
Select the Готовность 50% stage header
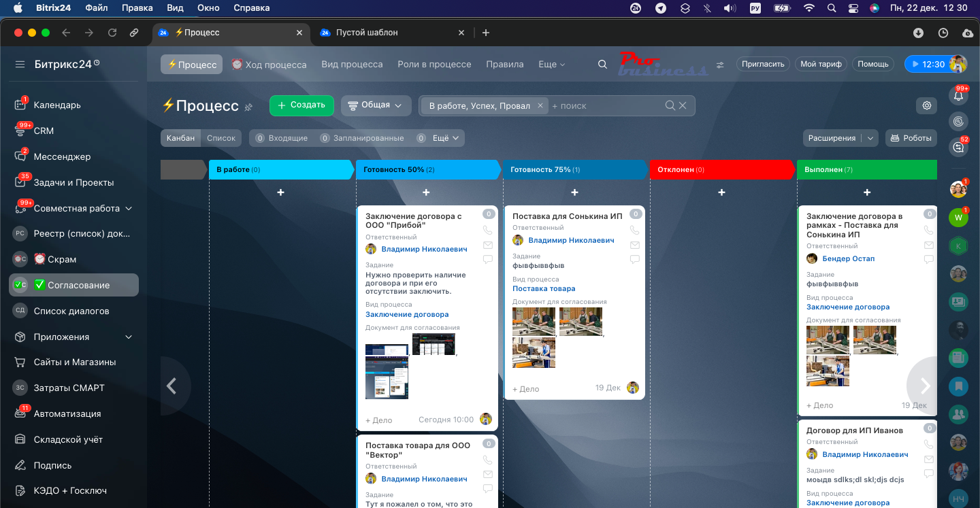click(428, 169)
